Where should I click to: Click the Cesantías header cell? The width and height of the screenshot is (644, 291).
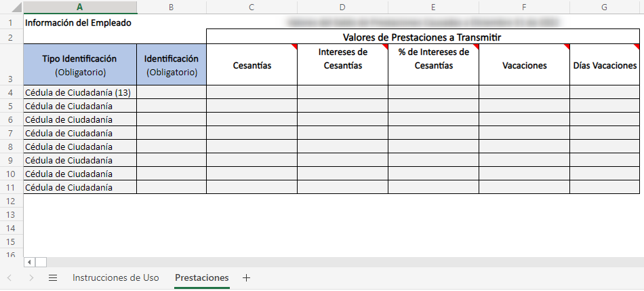point(251,65)
